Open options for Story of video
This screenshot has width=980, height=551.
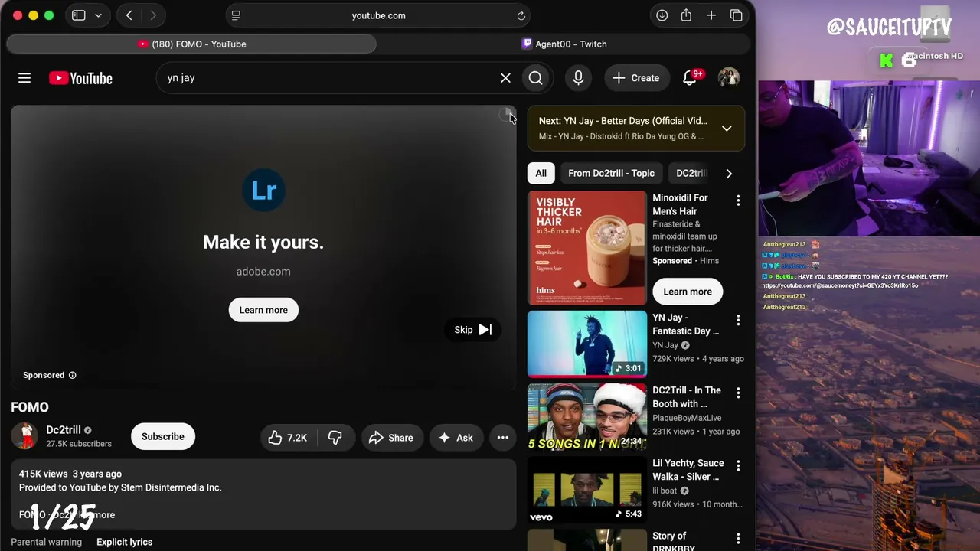click(738, 539)
